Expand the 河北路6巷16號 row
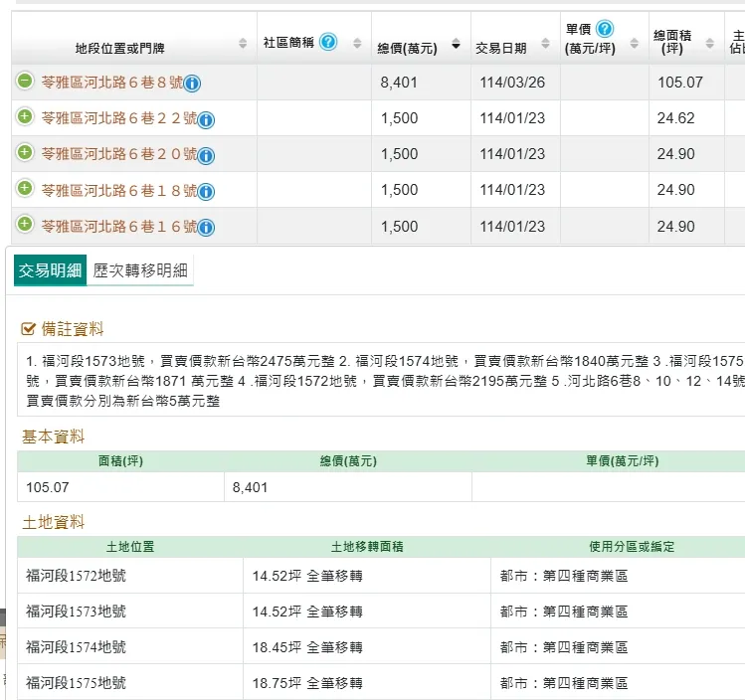The height and width of the screenshot is (700, 745). click(25, 225)
